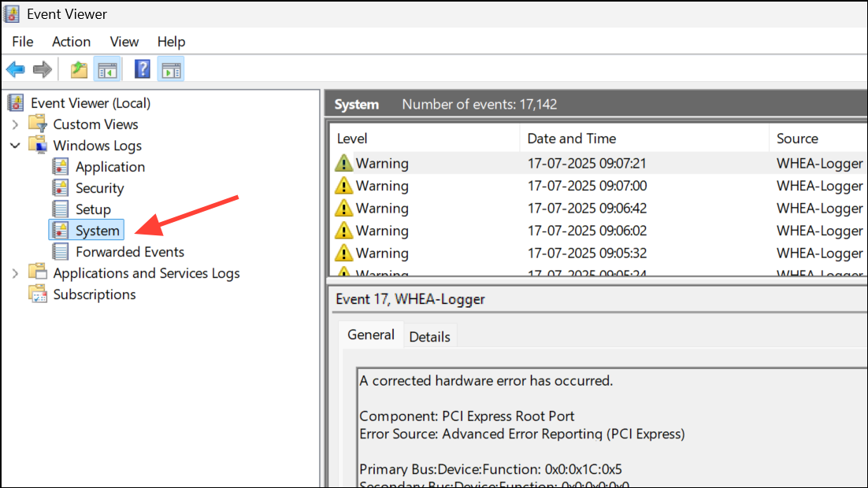Select the Custom Views label

point(96,124)
